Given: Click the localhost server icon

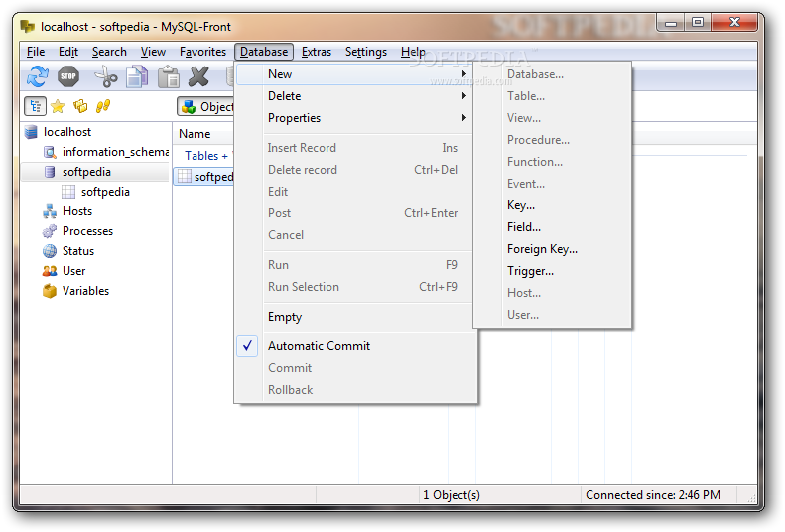Looking at the screenshot, I should (x=31, y=132).
